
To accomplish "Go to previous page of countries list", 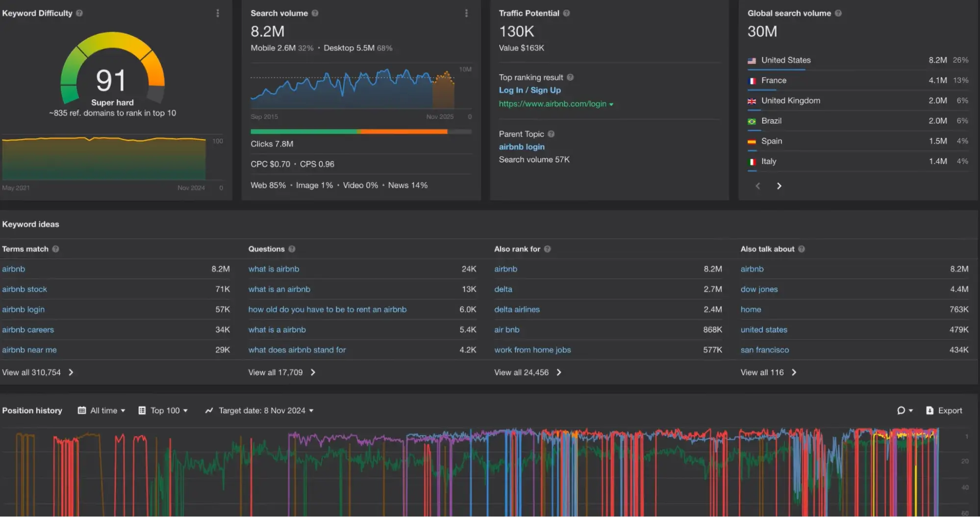I will click(758, 186).
